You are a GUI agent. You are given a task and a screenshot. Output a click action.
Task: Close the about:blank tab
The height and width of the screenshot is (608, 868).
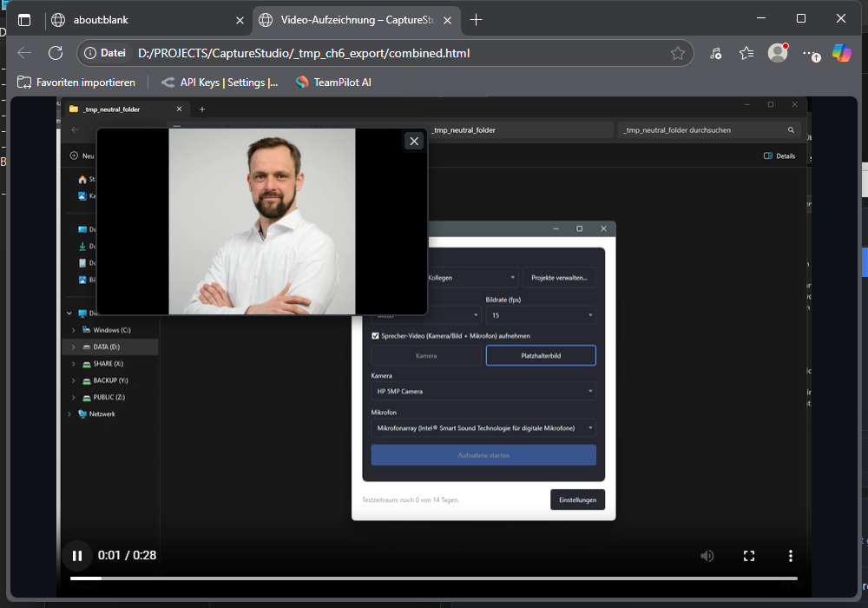coord(240,21)
